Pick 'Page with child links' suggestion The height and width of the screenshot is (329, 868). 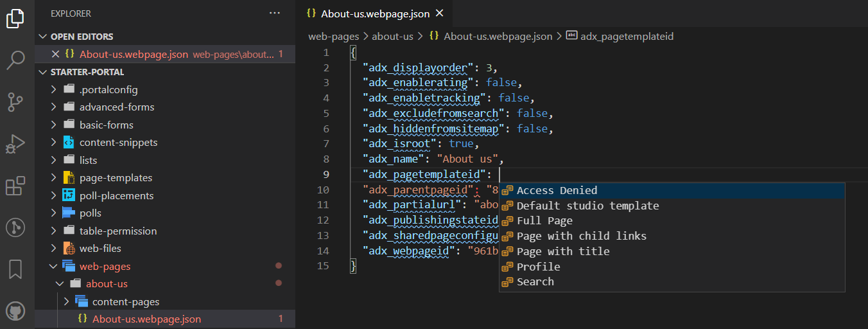(x=581, y=236)
